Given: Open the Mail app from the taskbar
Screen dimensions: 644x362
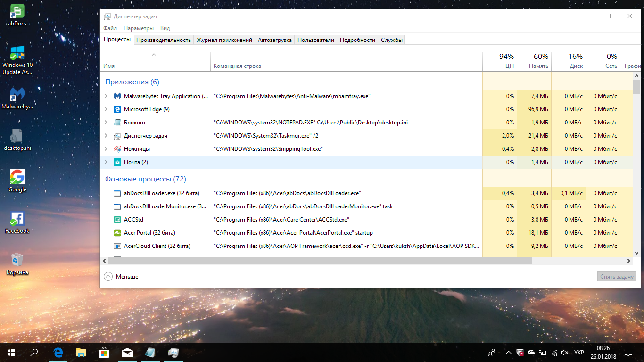Looking at the screenshot, I should pos(127,352).
